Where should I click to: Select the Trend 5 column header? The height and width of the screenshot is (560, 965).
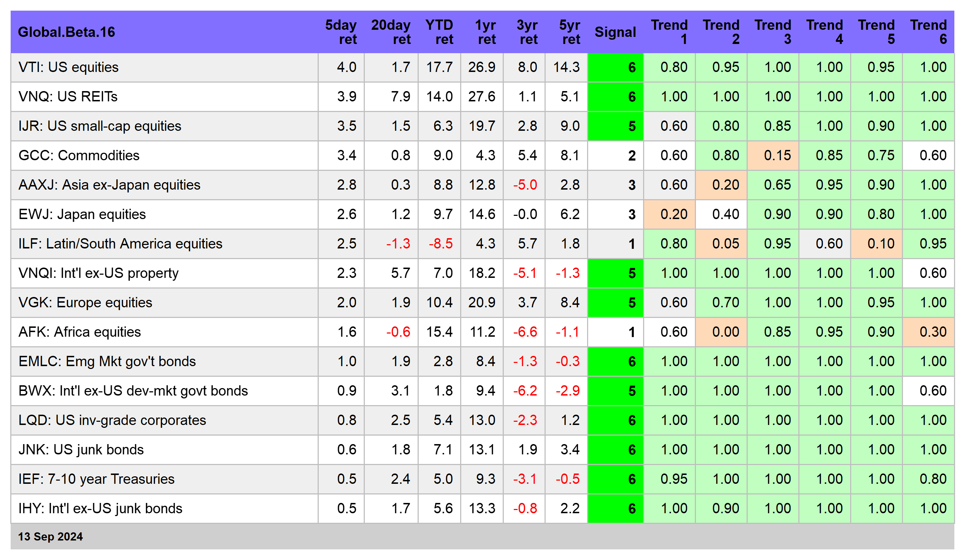pos(876,32)
